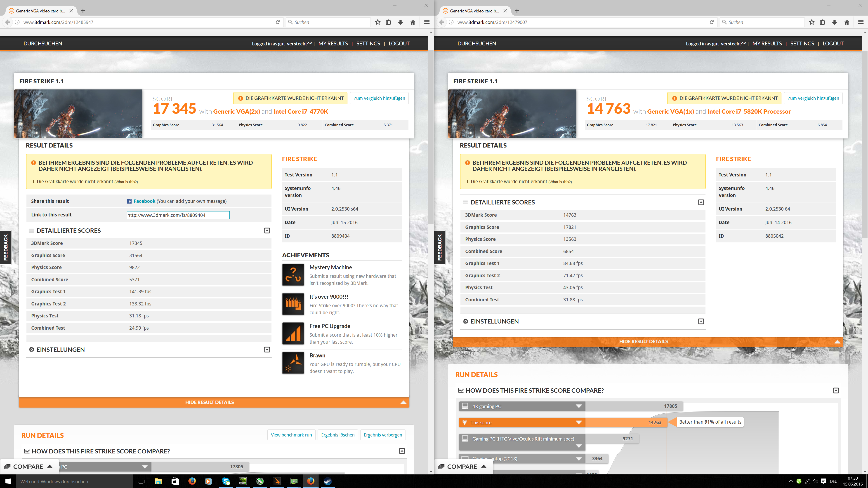Image resolution: width=868 pixels, height=488 pixels.
Task: Go to the home page, left browser window
Action: (413, 22)
